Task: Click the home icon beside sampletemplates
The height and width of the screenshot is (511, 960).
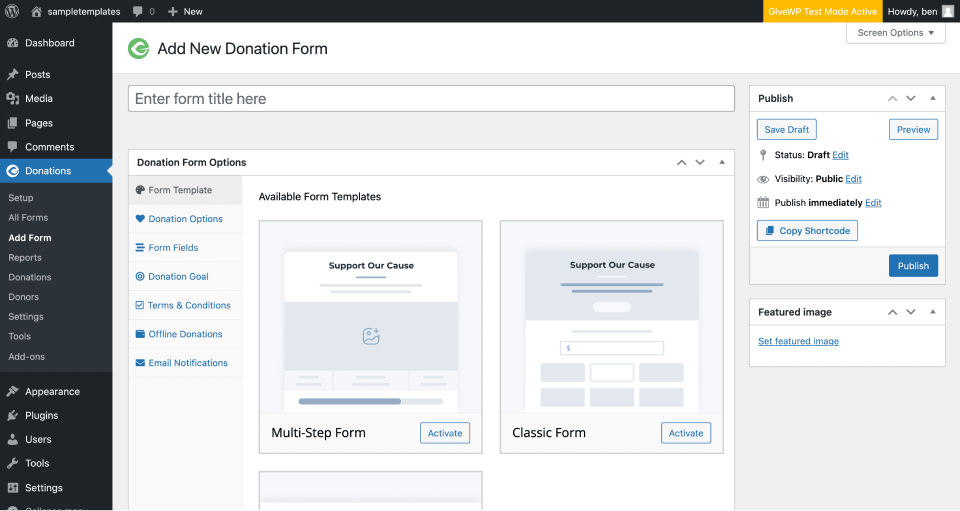Action: [x=36, y=11]
